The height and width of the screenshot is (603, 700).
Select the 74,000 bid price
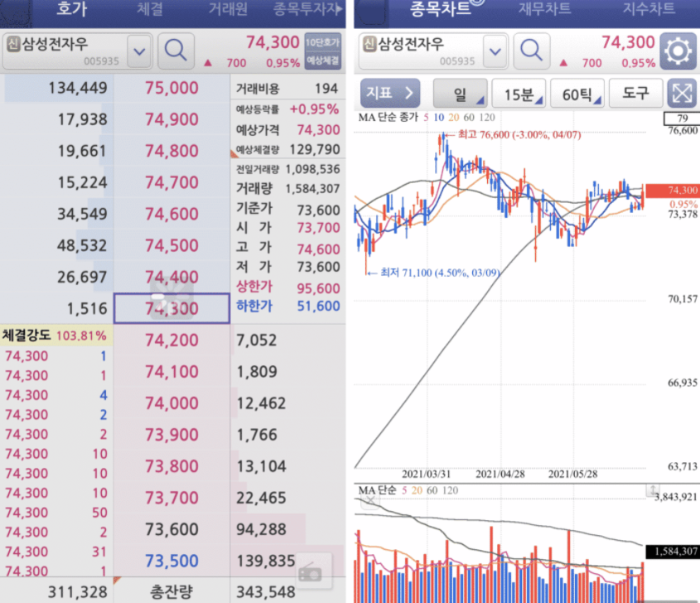click(x=171, y=403)
